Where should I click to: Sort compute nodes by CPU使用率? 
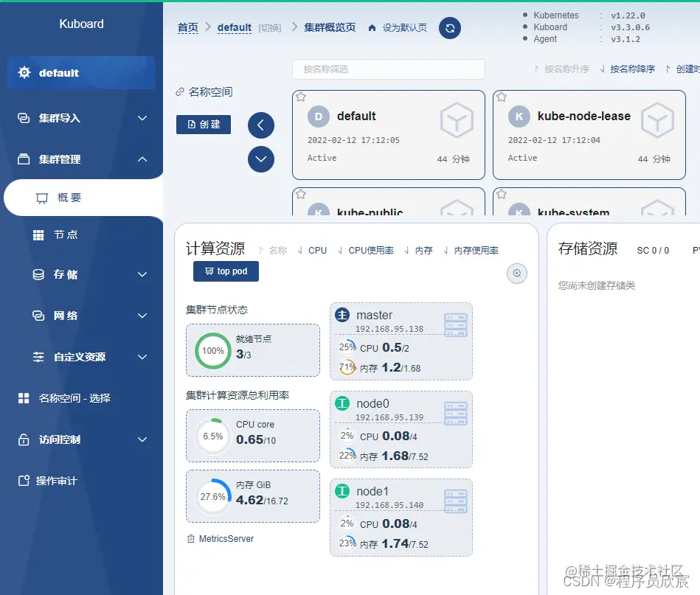coord(366,251)
